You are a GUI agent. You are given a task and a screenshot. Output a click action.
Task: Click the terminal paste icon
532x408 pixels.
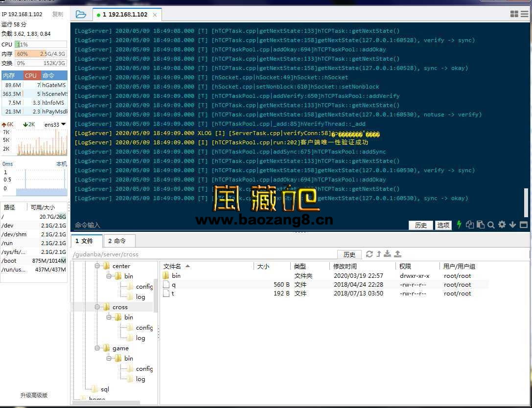point(480,224)
